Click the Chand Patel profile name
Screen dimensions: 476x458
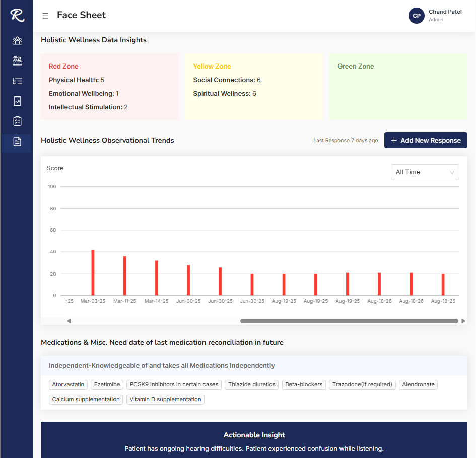pyautogui.click(x=445, y=12)
